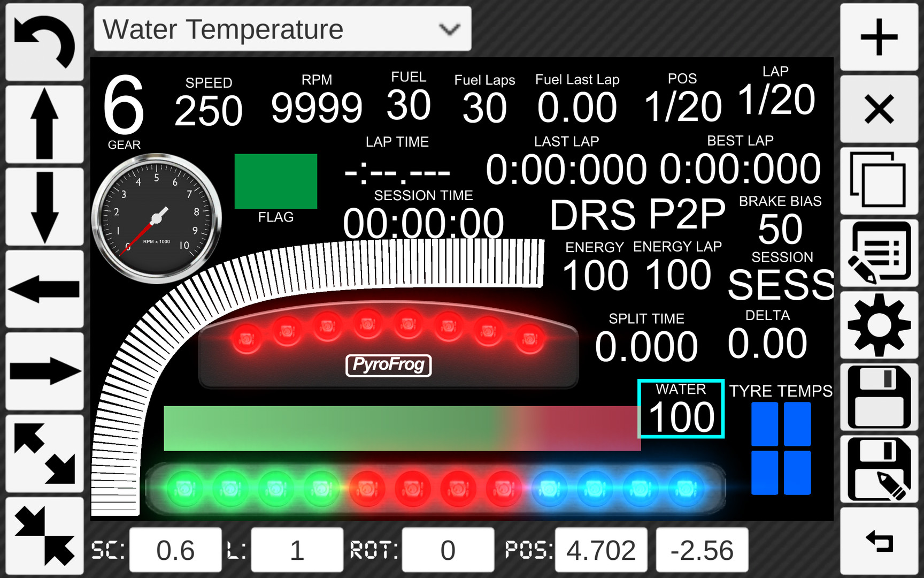
Task: Duplicate the selected dashboard element
Action: (x=879, y=182)
